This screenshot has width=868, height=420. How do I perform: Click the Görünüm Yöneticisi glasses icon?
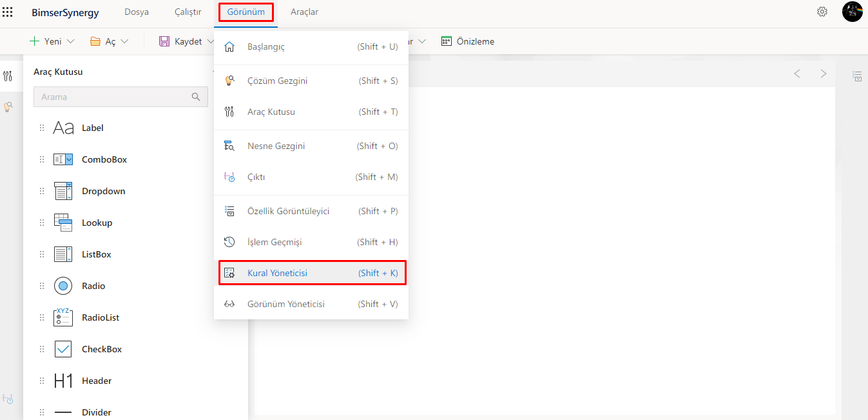pos(229,304)
